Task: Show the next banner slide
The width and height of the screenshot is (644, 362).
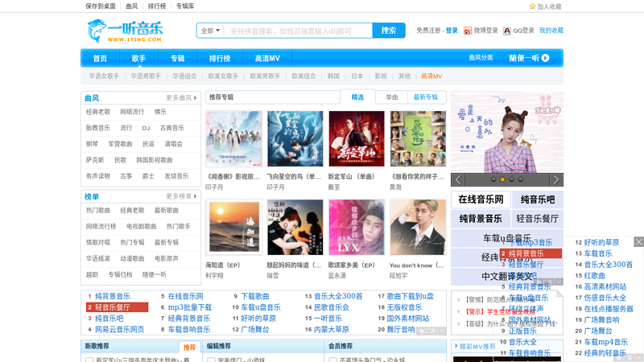Action: pos(556,179)
